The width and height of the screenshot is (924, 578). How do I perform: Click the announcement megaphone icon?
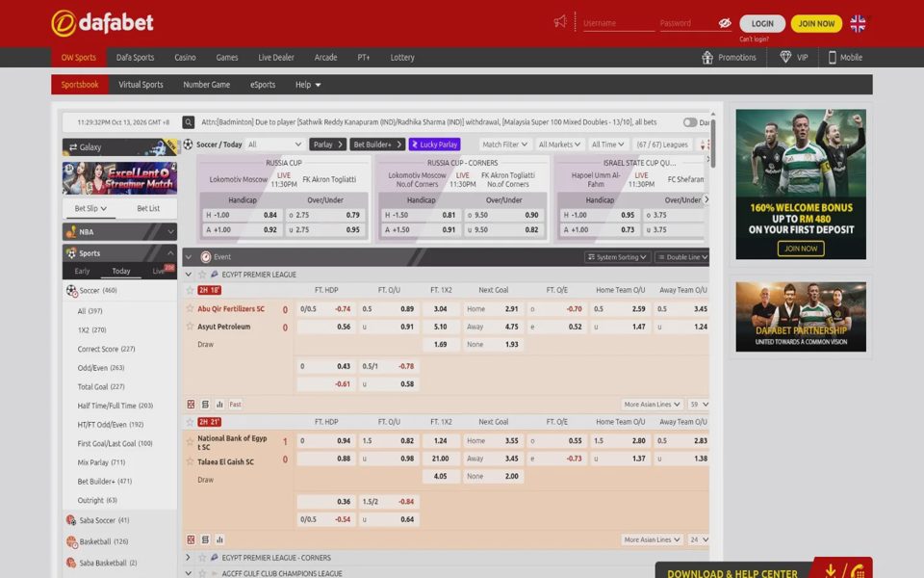[560, 22]
